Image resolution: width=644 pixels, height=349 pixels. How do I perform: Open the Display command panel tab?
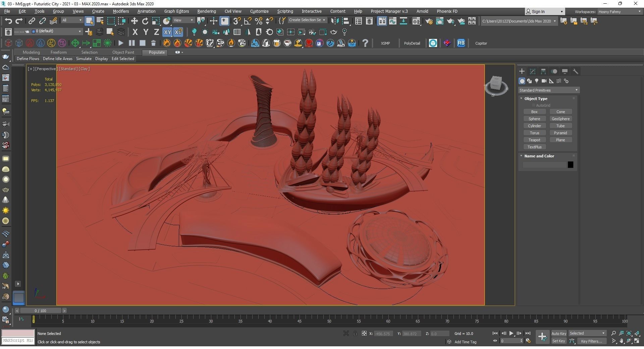point(565,71)
